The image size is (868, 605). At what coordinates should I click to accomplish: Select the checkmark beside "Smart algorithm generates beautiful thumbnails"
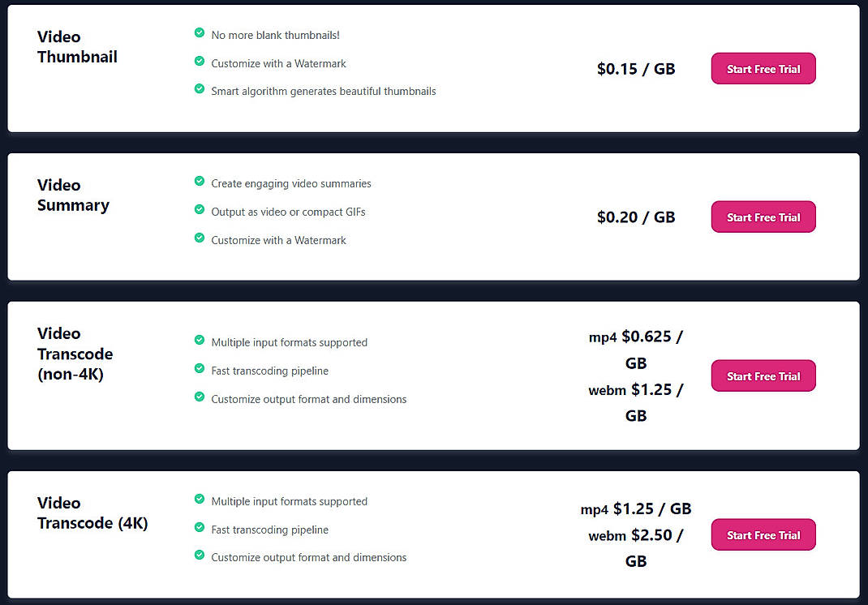[199, 91]
